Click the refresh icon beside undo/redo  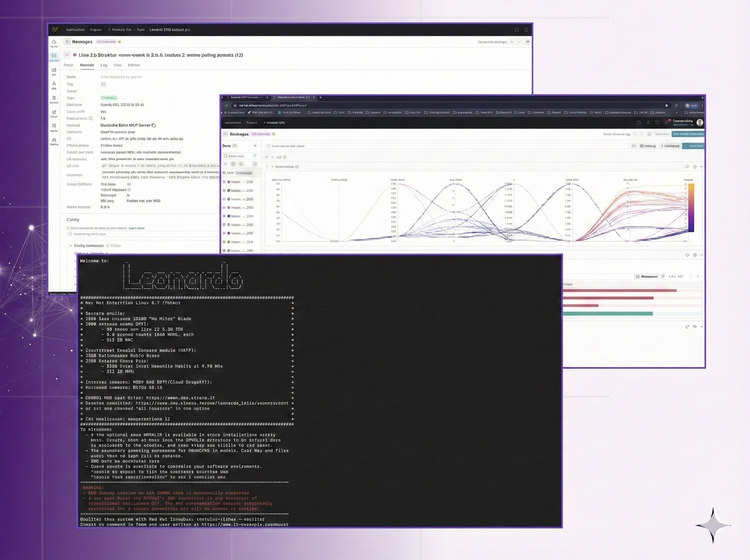[x=649, y=134]
